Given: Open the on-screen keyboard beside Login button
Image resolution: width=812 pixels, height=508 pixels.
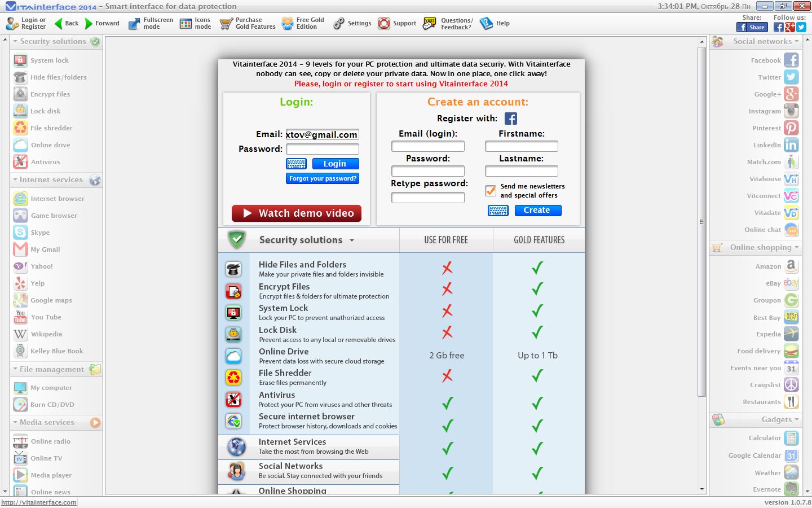Looking at the screenshot, I should pos(296,164).
